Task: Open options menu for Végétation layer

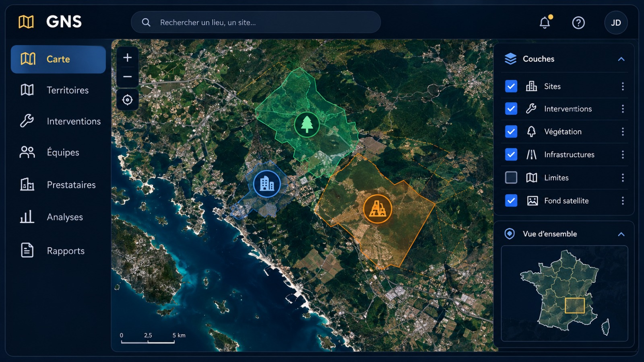Action: [x=623, y=132]
